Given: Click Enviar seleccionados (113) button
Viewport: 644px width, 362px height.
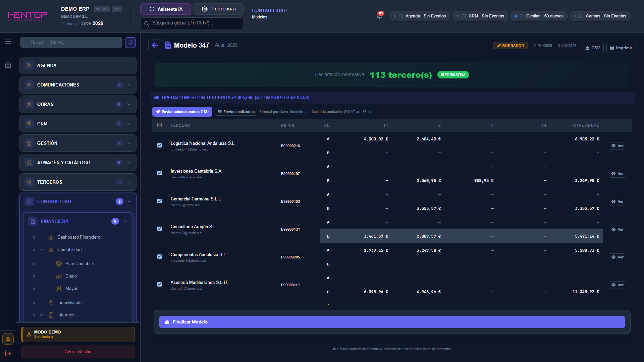Looking at the screenshot, I should pos(182,112).
